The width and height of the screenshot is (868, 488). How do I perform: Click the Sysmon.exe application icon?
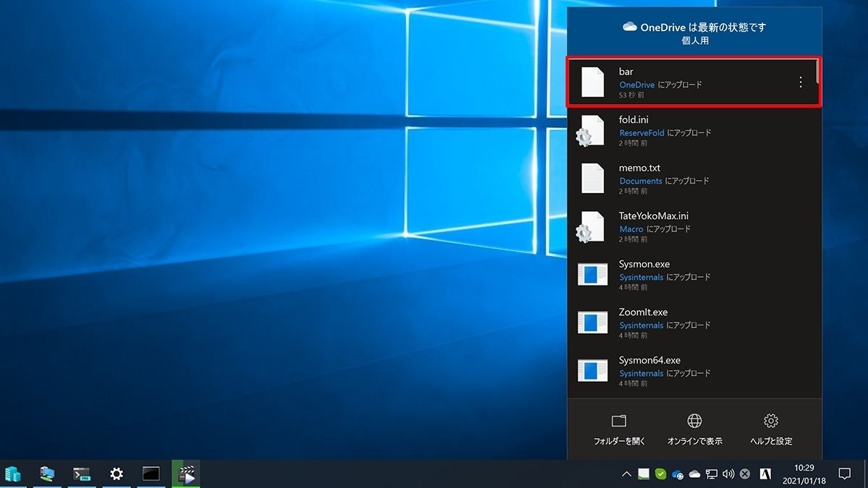[x=592, y=275]
